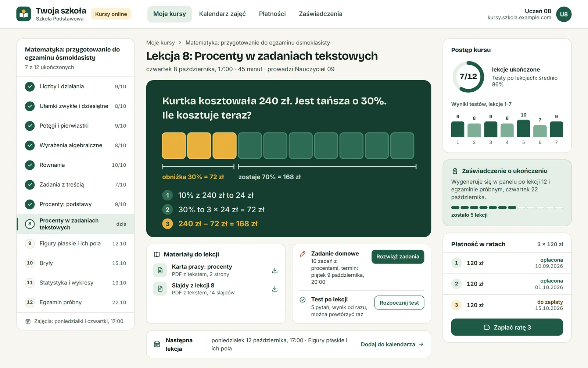Open the Zaświadczenia tab
The width and height of the screenshot is (588, 368).
tap(320, 14)
